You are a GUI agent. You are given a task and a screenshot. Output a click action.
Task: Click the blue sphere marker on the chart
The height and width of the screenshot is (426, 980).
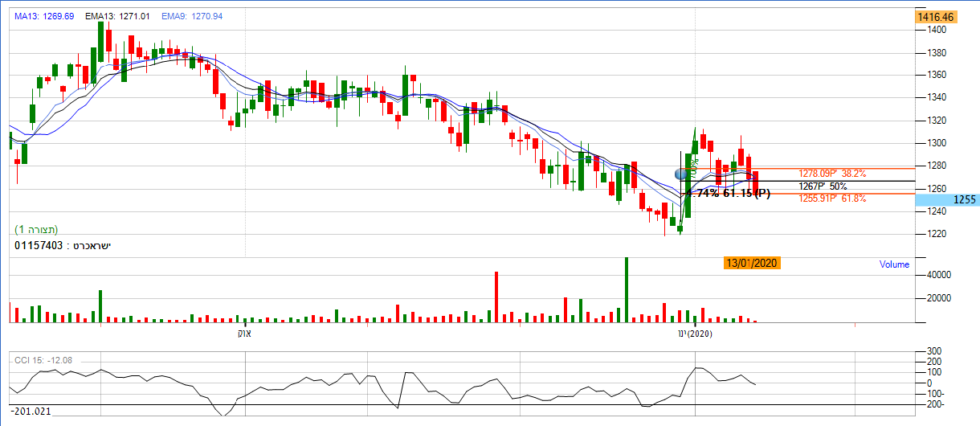tap(682, 174)
